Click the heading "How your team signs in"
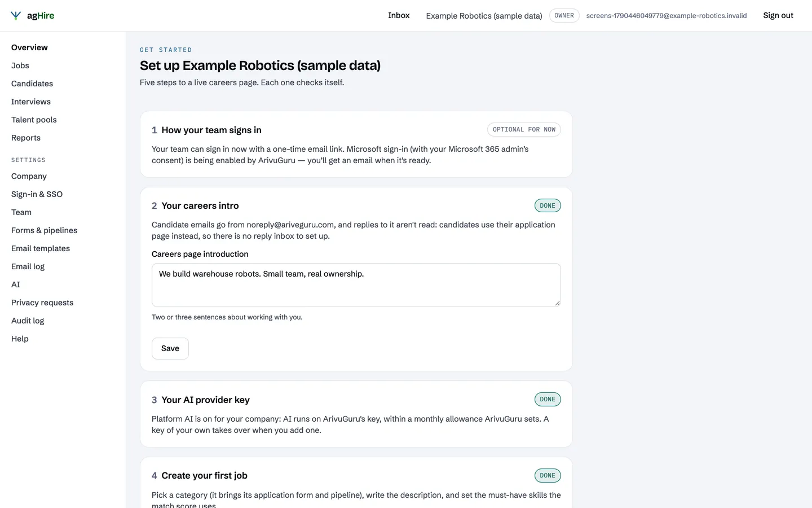 [x=211, y=130]
